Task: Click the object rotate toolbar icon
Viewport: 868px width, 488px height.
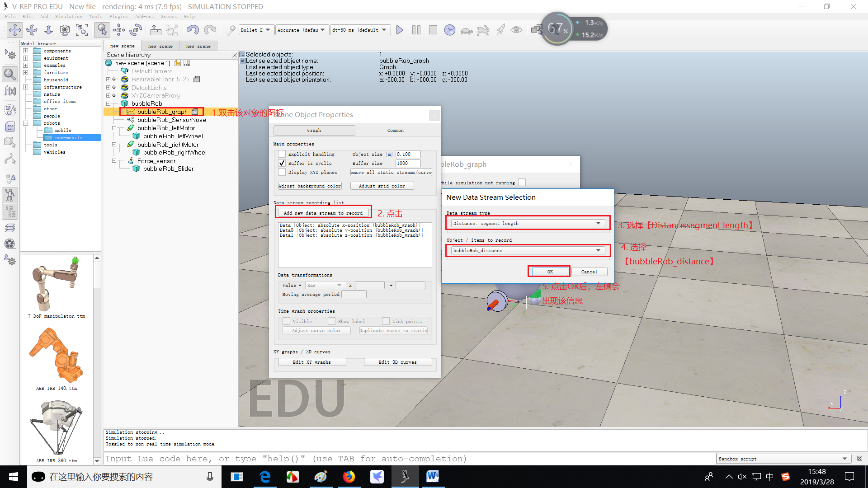Action: [136, 30]
